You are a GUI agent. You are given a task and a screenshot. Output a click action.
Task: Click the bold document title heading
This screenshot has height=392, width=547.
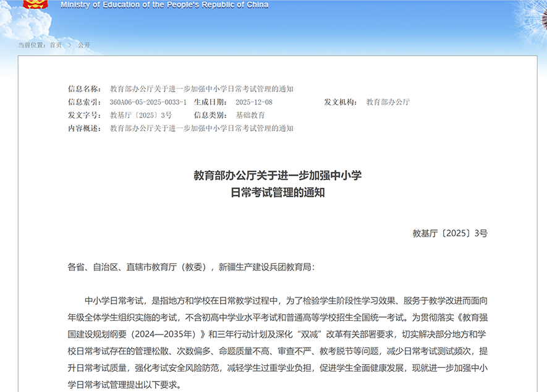coord(278,184)
